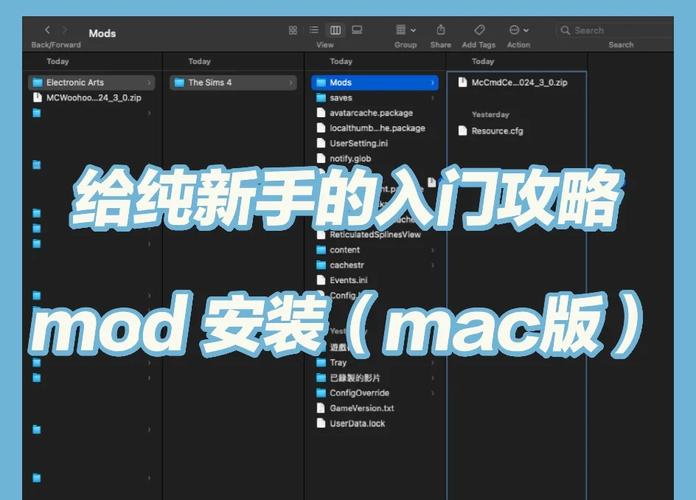The image size is (696, 500).
Task: Expand the Mods folder chevron
Action: pos(433,83)
